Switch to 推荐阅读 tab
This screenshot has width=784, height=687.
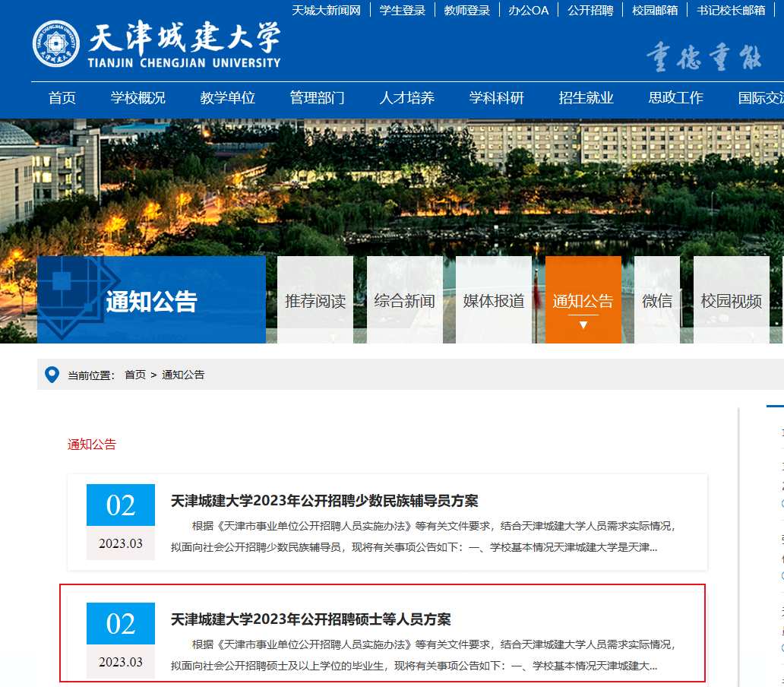pos(315,300)
